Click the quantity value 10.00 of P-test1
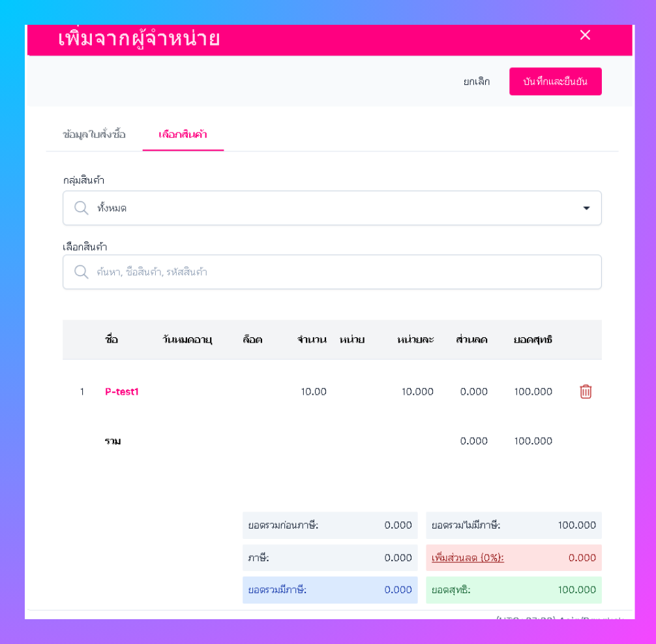The image size is (656, 644). (314, 391)
